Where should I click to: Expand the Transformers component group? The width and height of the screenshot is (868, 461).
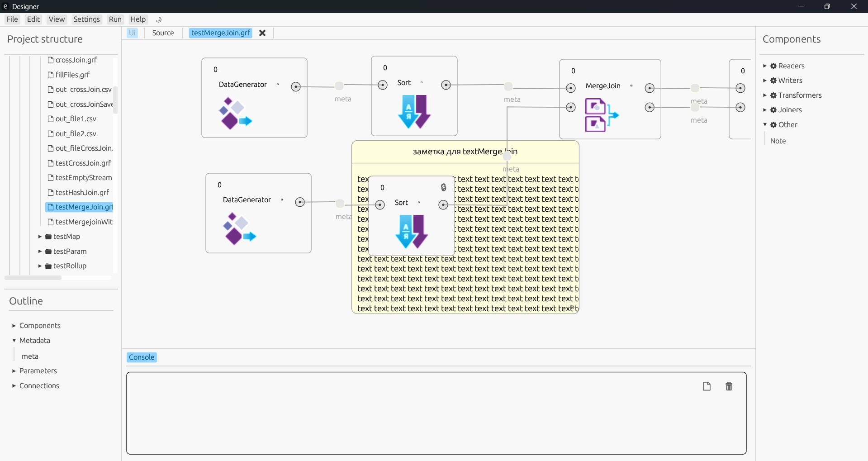765,95
